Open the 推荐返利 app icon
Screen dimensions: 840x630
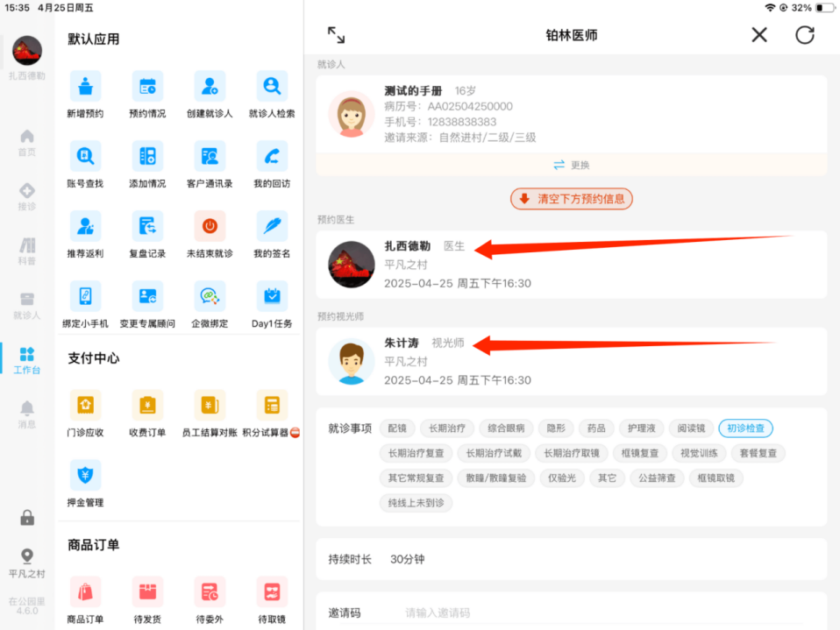85,226
